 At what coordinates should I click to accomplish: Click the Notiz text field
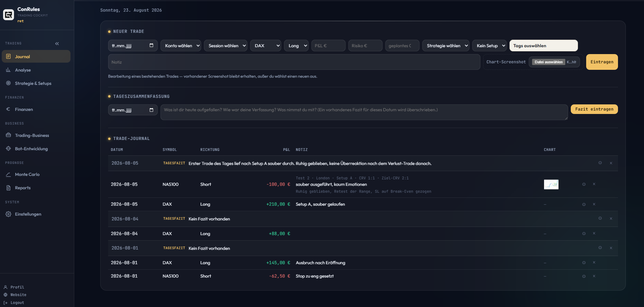pos(294,62)
